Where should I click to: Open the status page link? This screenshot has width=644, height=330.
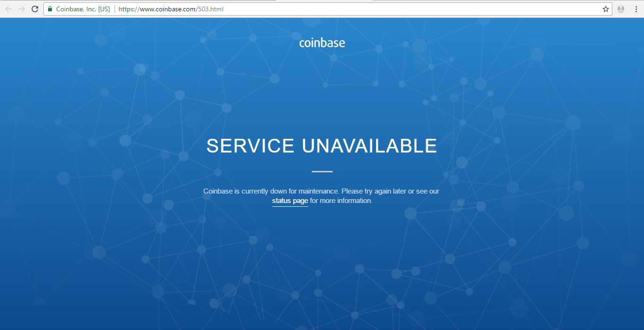[x=290, y=201]
